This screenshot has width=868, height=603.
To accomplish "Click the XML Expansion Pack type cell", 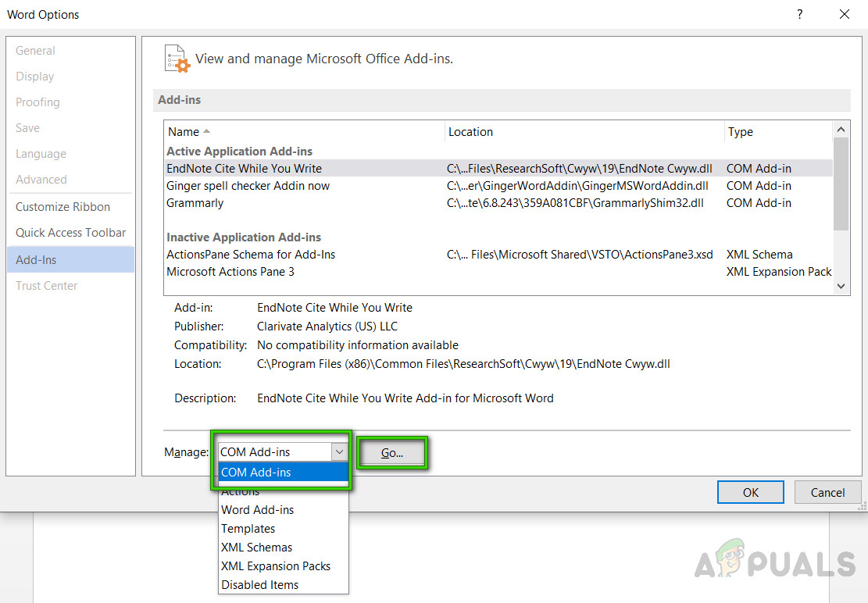I will [x=779, y=272].
